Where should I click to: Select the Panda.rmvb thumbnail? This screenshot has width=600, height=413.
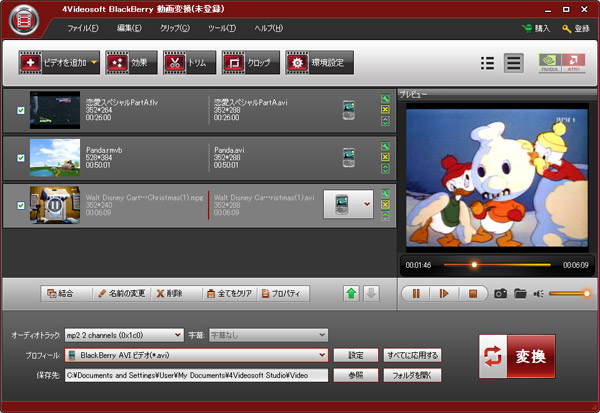pos(55,157)
